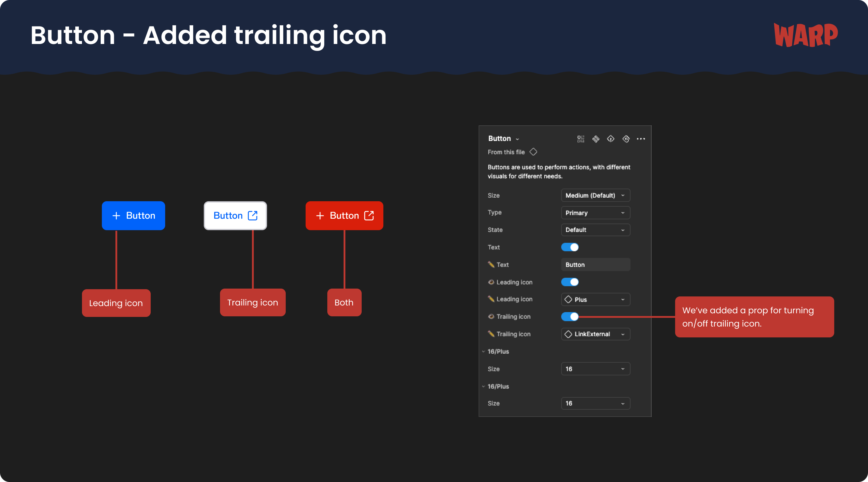The height and width of the screenshot is (482, 868).
Task: Click the Text input field containing Button
Action: [596, 265]
